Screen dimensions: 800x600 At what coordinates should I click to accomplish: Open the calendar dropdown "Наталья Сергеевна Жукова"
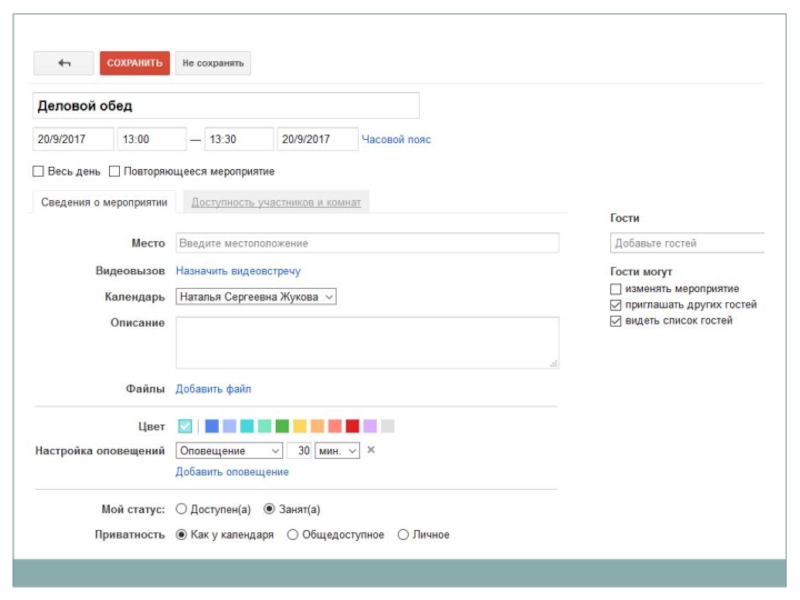[256, 297]
